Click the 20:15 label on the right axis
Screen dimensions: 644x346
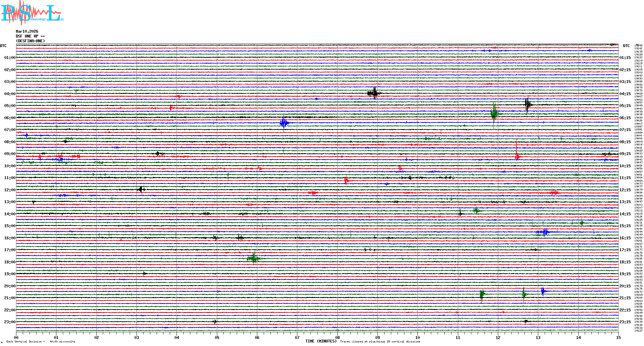pos(625,286)
